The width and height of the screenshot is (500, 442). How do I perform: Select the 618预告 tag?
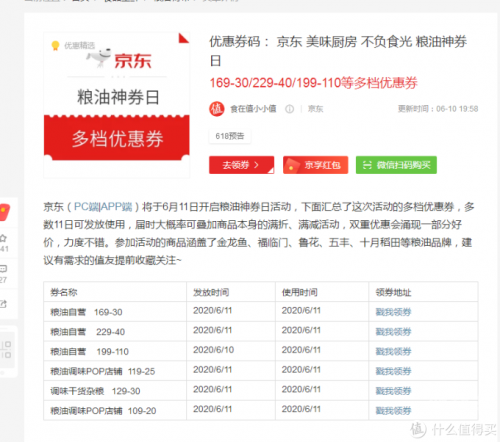(x=230, y=136)
